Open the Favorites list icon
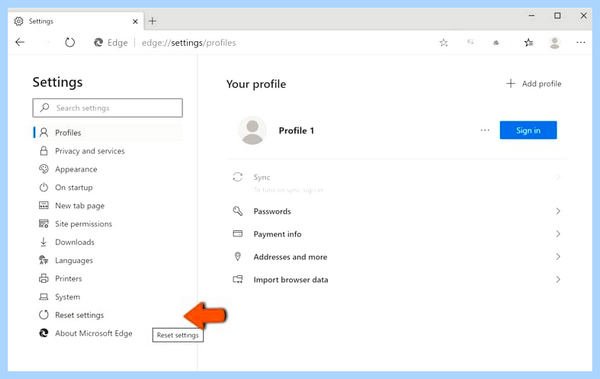 528,42
